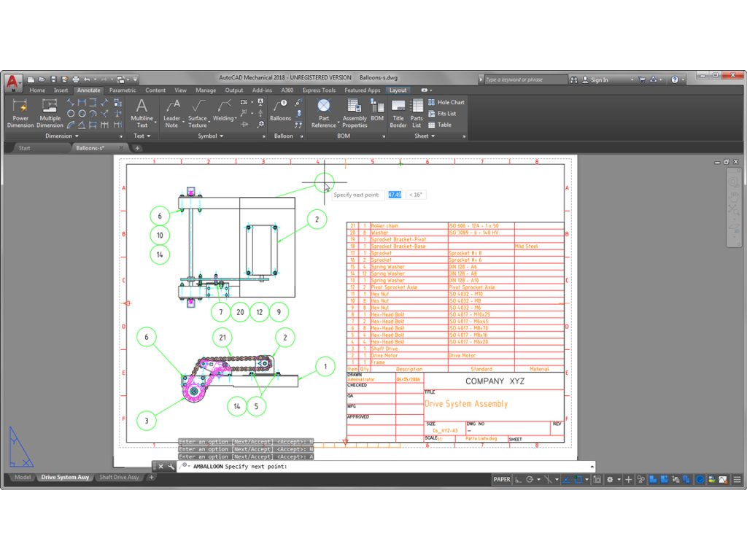
Task: Open the Parametric ribbon tab
Action: [x=123, y=90]
